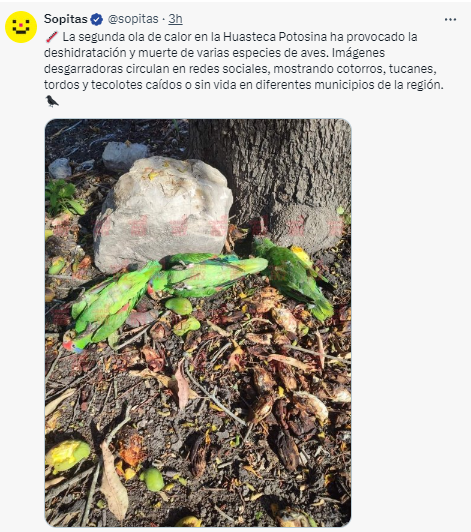The width and height of the screenshot is (471, 532).
Task: Click the right green parrot near the trunk
Action: click(x=293, y=277)
